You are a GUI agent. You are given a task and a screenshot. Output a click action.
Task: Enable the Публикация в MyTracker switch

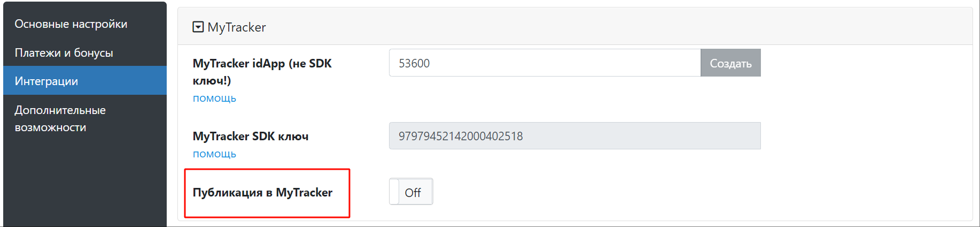pyautogui.click(x=410, y=192)
